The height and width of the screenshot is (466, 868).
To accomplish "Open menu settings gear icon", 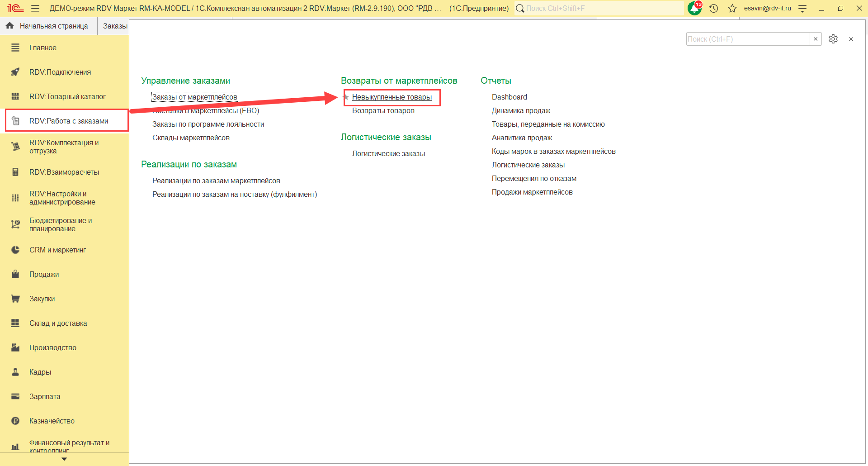I will (x=833, y=39).
